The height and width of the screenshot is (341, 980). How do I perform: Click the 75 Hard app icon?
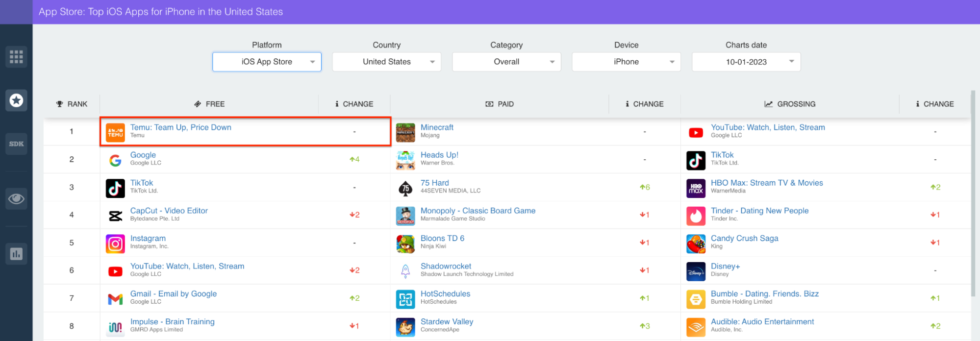tap(405, 188)
